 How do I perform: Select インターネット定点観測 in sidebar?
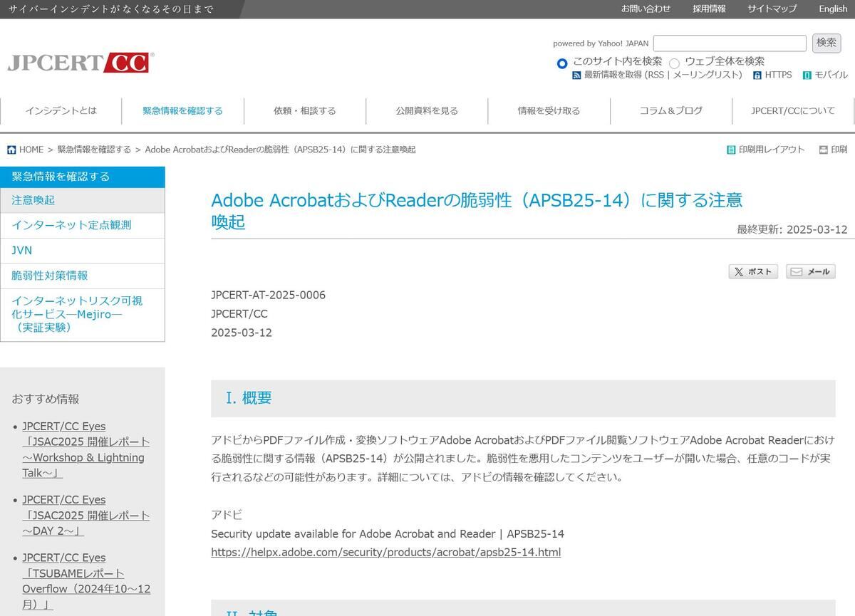point(83,225)
